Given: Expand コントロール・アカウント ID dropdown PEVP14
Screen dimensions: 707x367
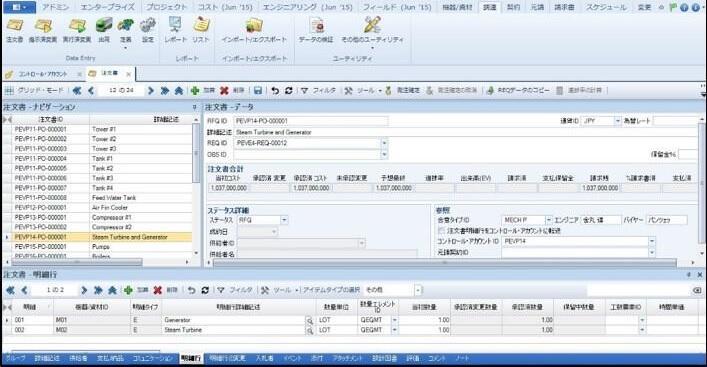Looking at the screenshot, I should click(x=652, y=242).
